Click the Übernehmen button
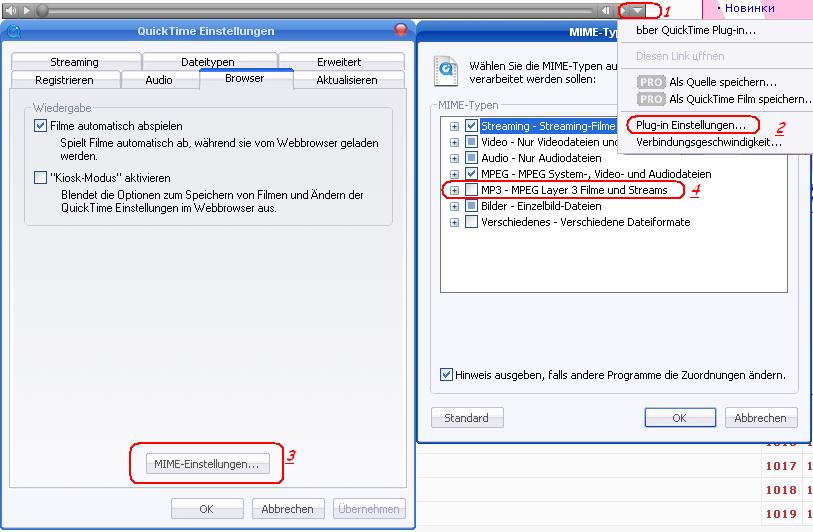 tap(369, 509)
